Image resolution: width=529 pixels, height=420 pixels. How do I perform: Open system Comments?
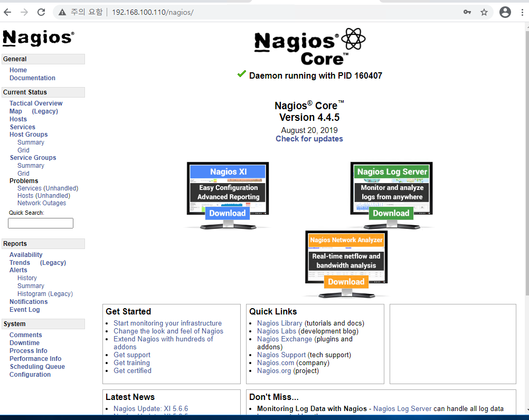[26, 335]
